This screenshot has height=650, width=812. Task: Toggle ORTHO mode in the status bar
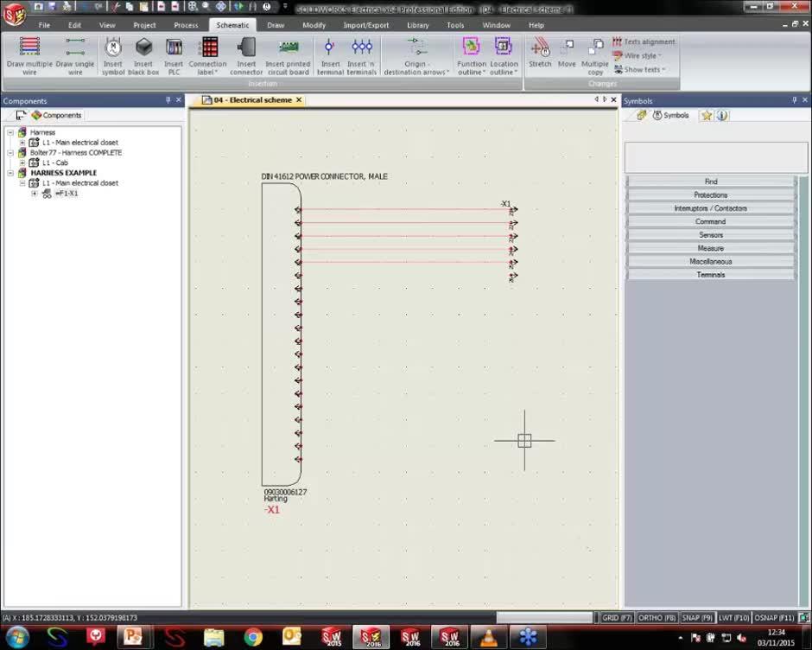click(655, 618)
